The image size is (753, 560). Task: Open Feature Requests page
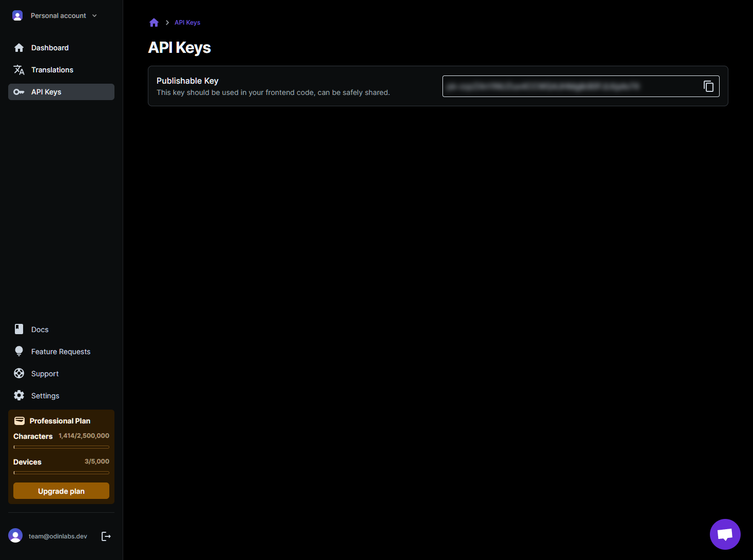click(61, 352)
